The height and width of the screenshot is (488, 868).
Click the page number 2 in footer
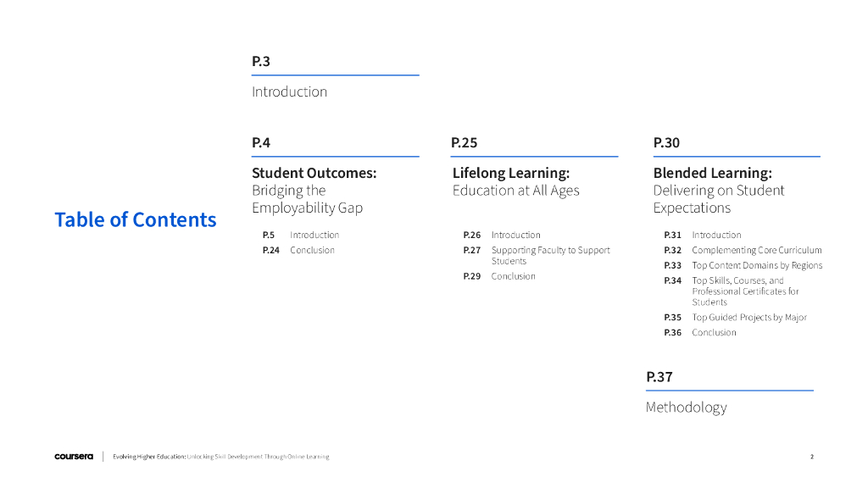pos(811,457)
